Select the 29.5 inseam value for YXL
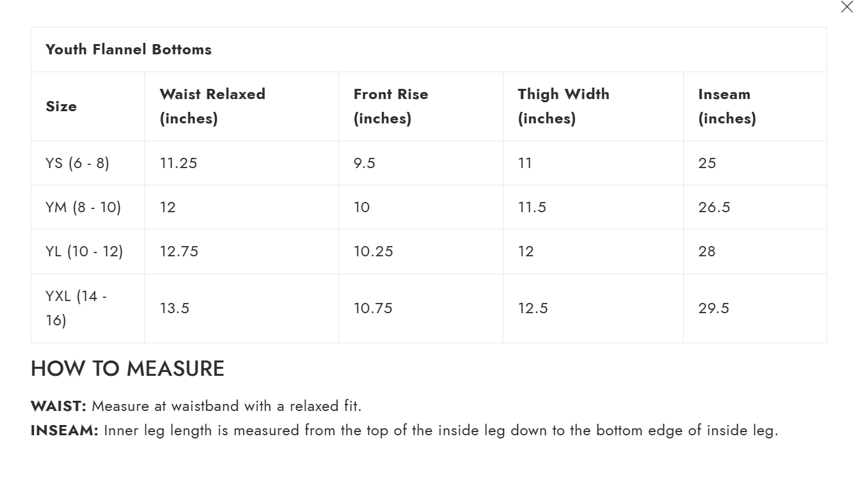 [x=713, y=308]
